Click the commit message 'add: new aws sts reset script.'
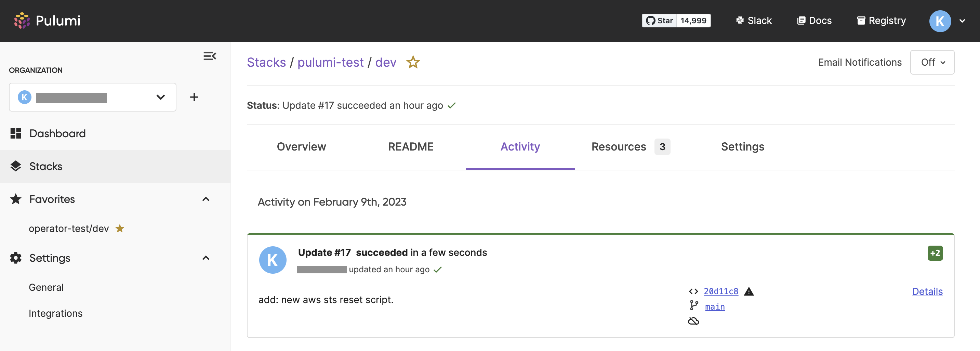The height and width of the screenshot is (351, 980). [326, 300]
